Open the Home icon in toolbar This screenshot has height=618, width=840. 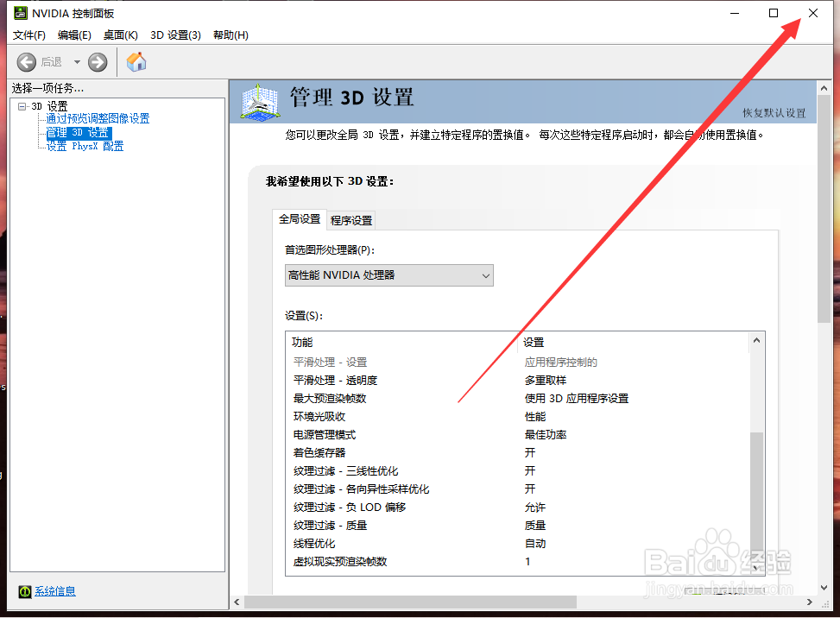click(x=136, y=61)
